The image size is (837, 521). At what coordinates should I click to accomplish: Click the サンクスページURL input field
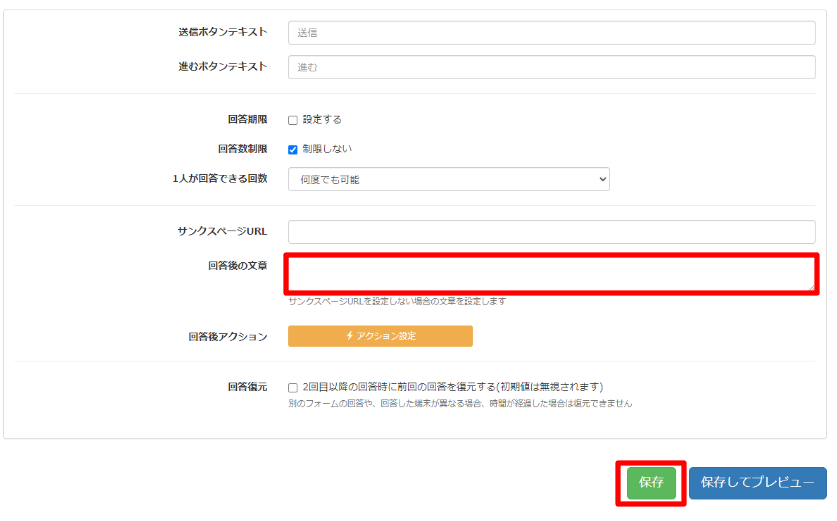pyautogui.click(x=551, y=232)
